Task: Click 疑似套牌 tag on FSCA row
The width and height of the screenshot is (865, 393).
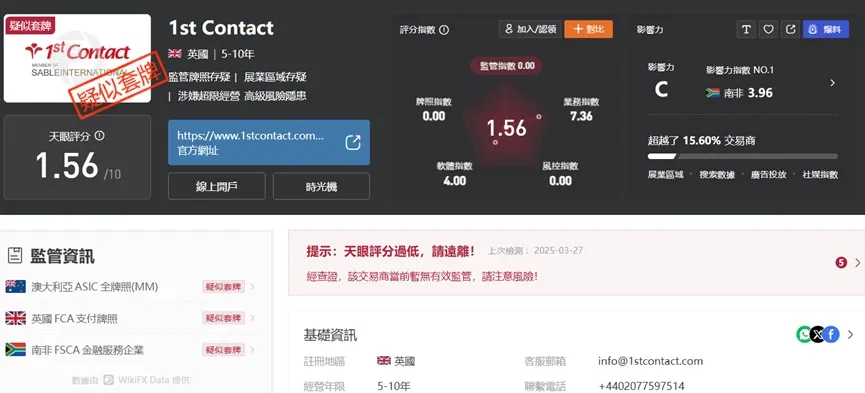Action: coord(223,349)
